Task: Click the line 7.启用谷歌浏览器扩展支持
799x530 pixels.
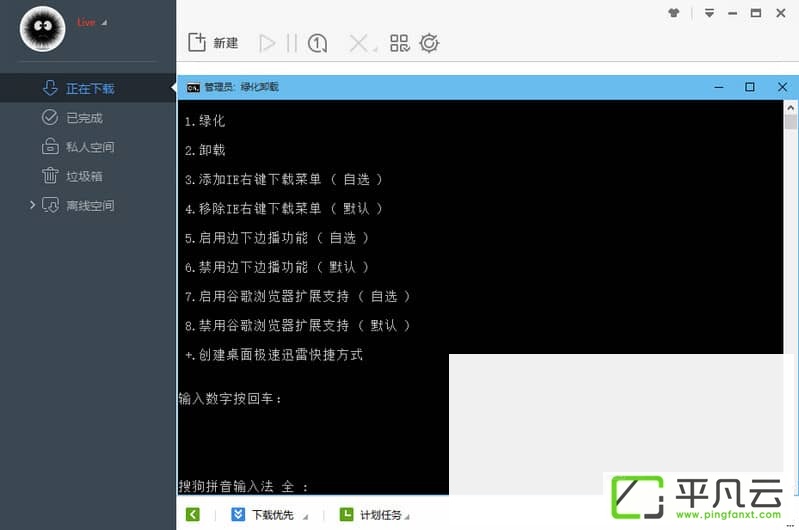Action: tap(297, 296)
